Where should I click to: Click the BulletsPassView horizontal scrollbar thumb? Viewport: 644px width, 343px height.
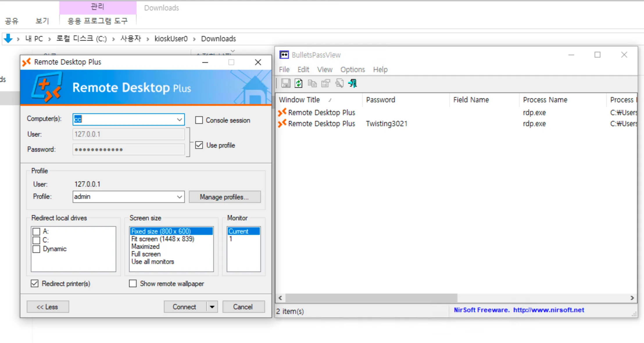[371, 298]
